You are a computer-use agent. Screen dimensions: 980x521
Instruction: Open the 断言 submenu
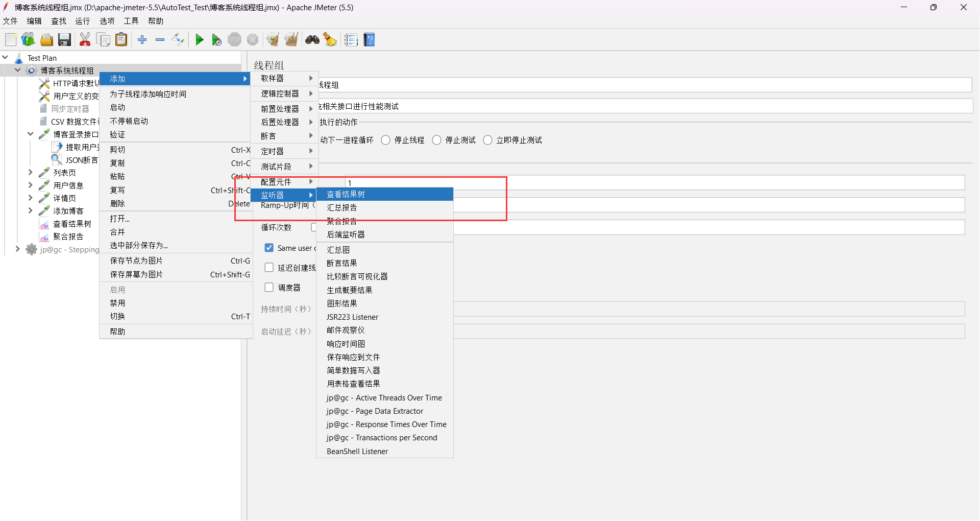pos(284,136)
